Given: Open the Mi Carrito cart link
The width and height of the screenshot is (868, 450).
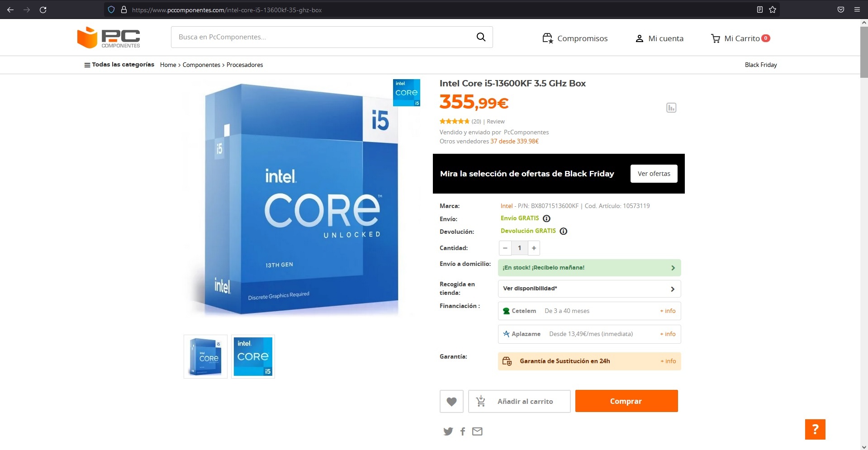Looking at the screenshot, I should coord(740,38).
